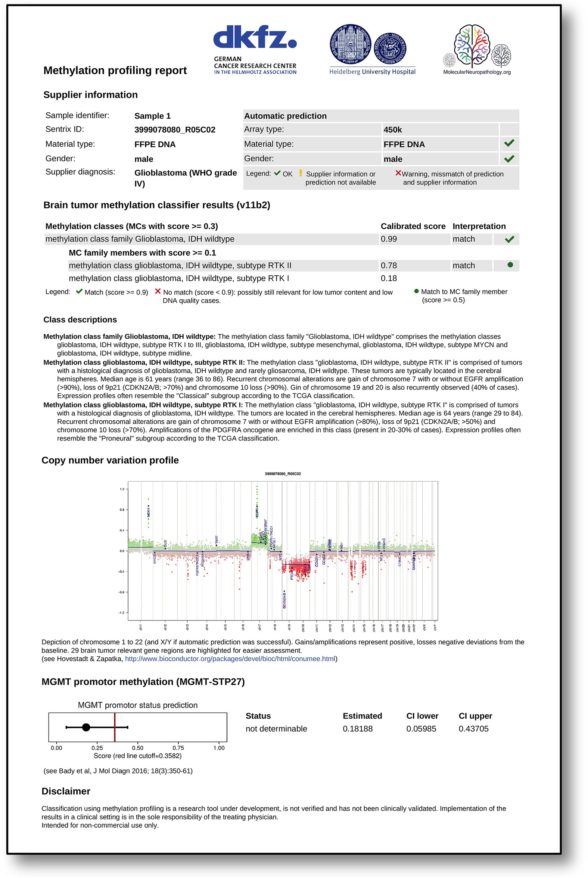Click the calibrated score 0.99
The image size is (588, 878).
coord(389,239)
